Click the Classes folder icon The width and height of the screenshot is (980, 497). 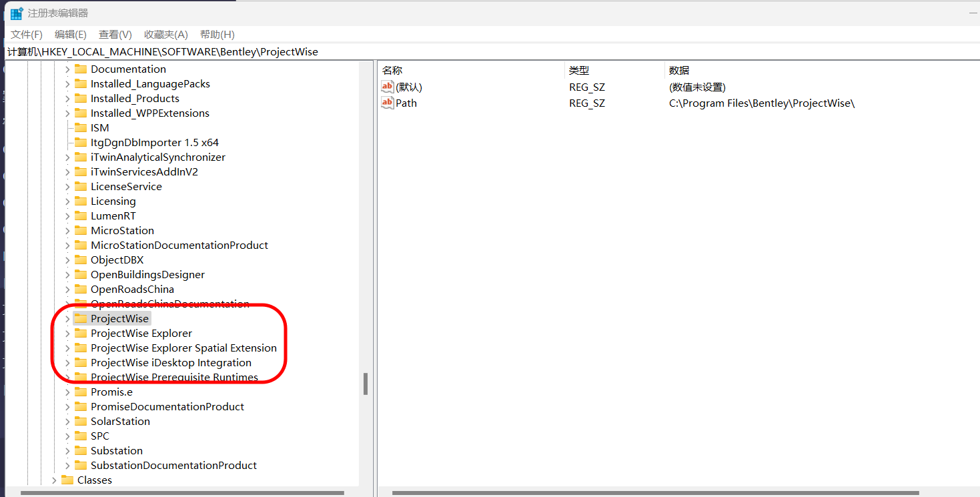click(x=67, y=480)
